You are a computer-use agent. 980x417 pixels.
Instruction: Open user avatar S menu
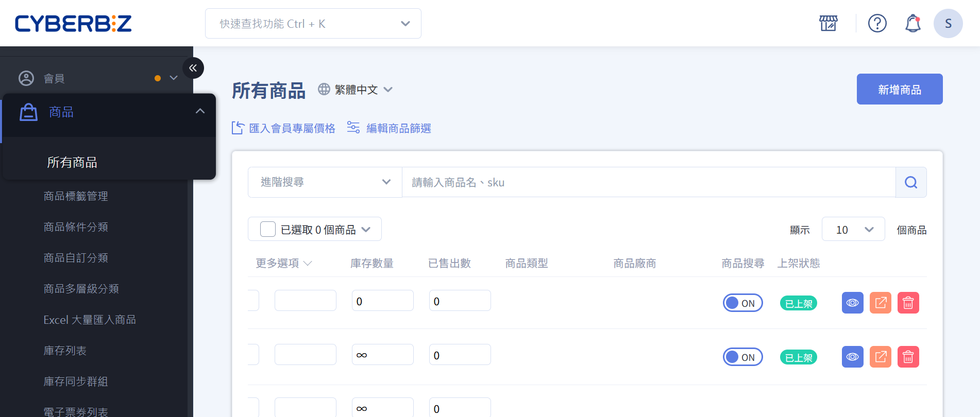[948, 23]
